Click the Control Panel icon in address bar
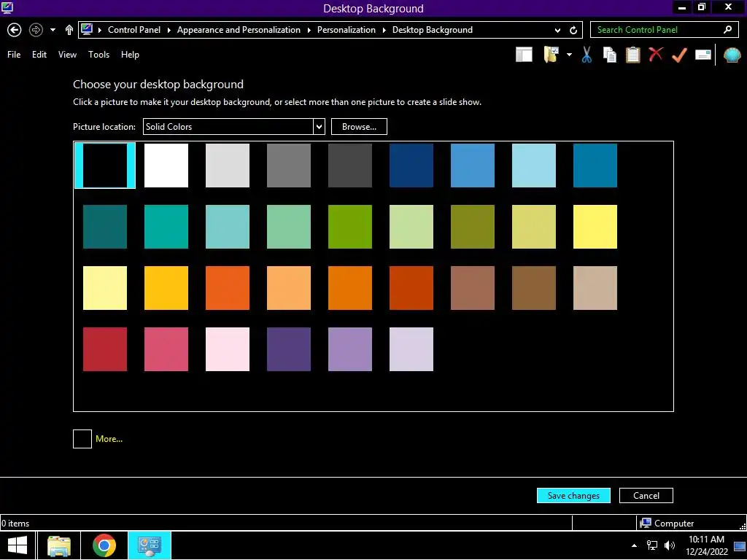 pos(87,29)
